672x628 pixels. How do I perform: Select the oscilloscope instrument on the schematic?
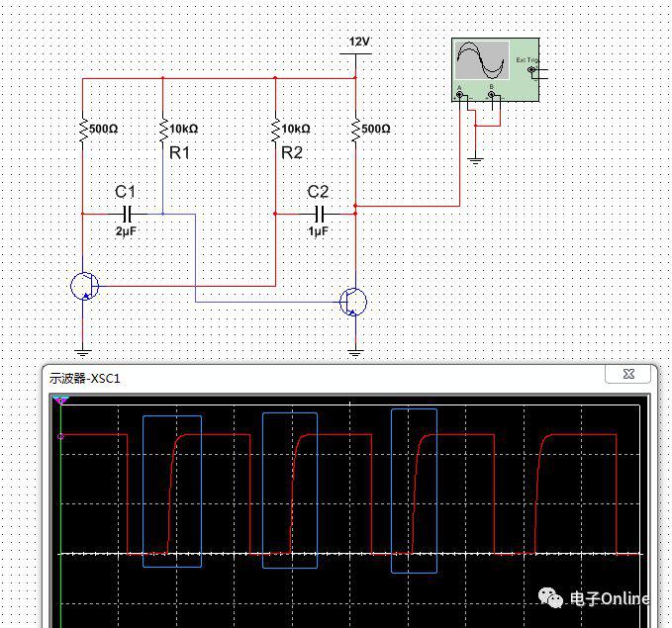point(495,67)
